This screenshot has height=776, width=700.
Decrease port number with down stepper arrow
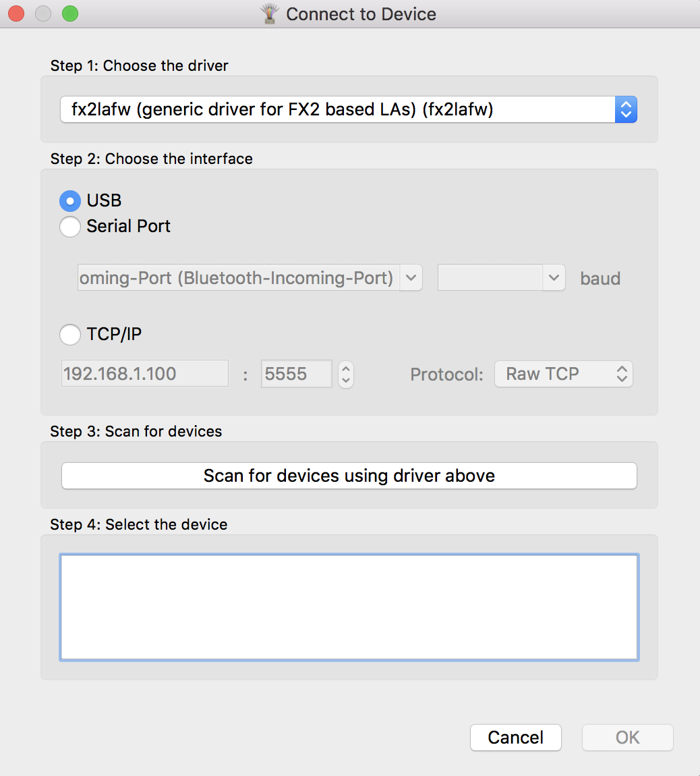pyautogui.click(x=346, y=380)
